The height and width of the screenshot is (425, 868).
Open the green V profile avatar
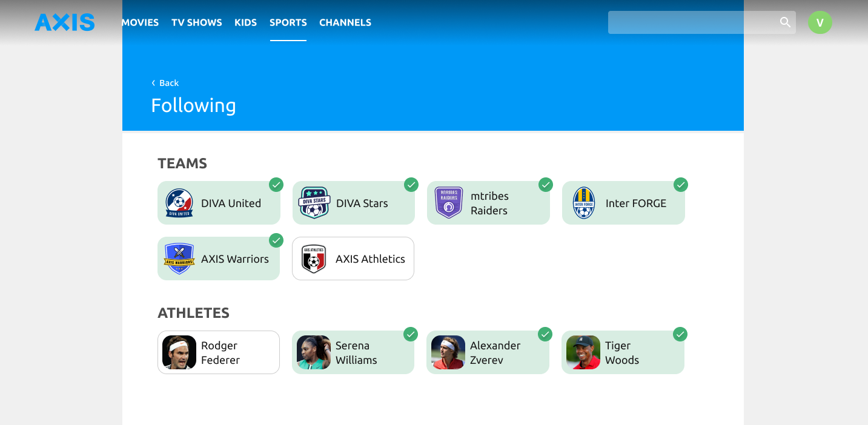pos(820,22)
